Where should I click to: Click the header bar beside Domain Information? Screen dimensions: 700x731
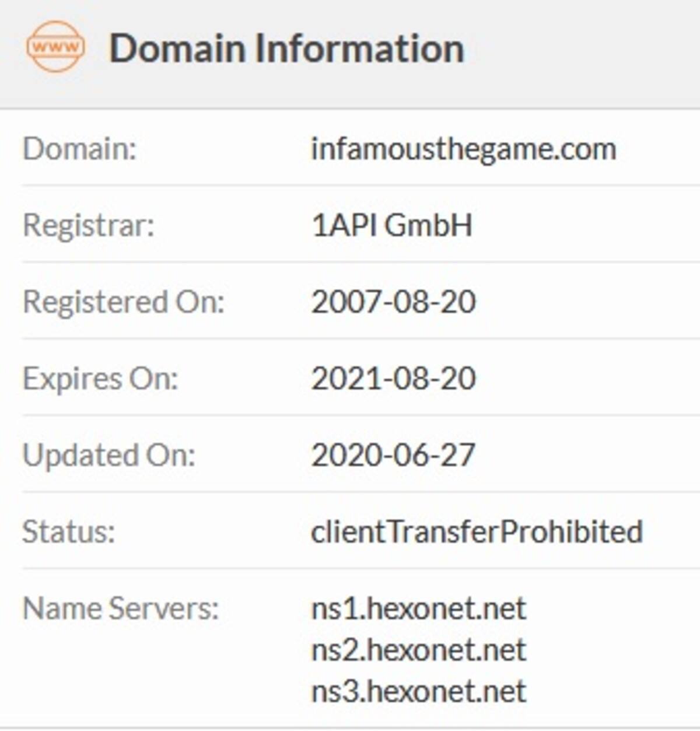point(583,53)
